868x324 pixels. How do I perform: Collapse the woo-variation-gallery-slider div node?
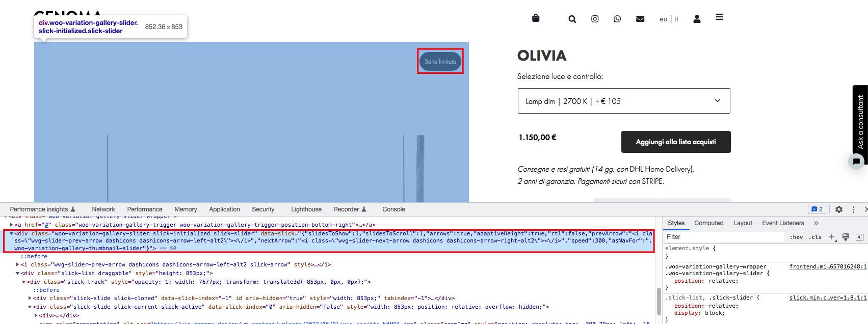tap(11, 233)
